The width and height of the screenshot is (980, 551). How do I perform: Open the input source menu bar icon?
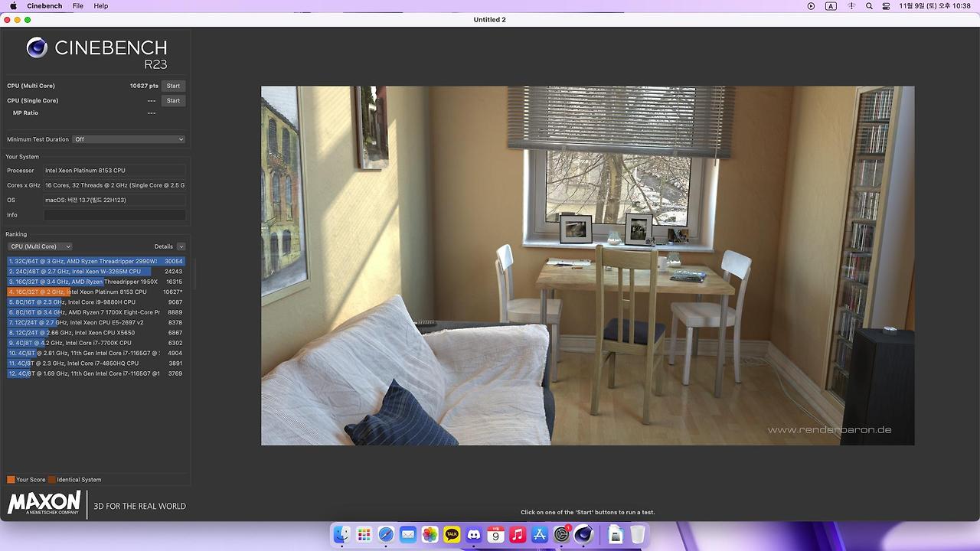click(x=831, y=6)
